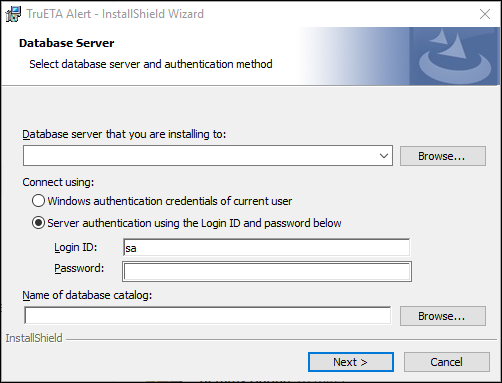
Task: Click the 'TruETA Alert - InstallShield Wizard' title text
Action: (115, 14)
